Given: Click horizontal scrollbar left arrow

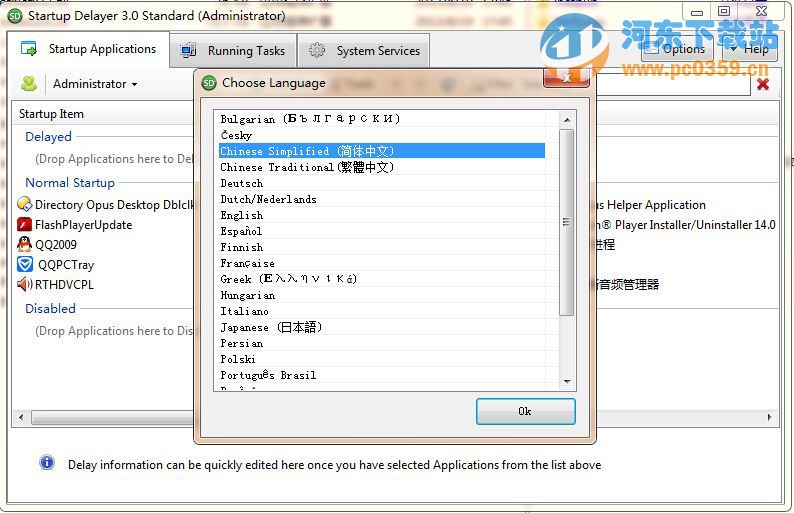Looking at the screenshot, I should (21, 417).
